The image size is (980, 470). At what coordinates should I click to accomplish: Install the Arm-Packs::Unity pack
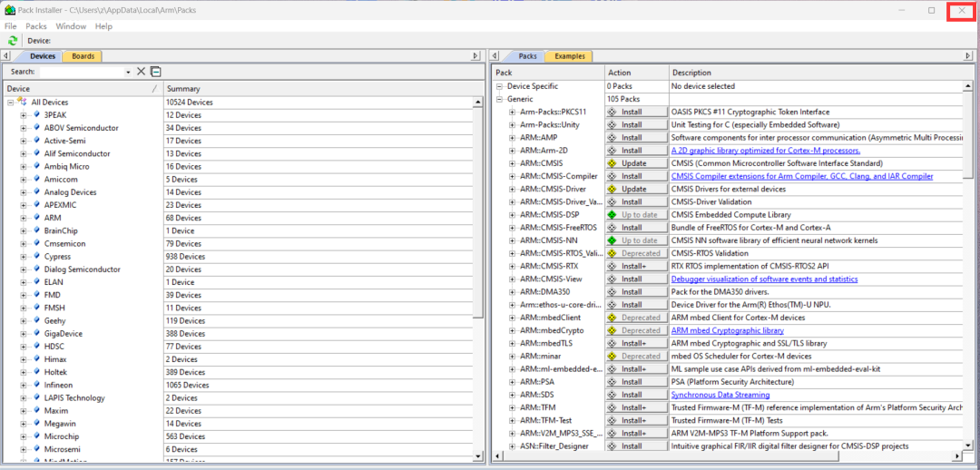(x=636, y=125)
